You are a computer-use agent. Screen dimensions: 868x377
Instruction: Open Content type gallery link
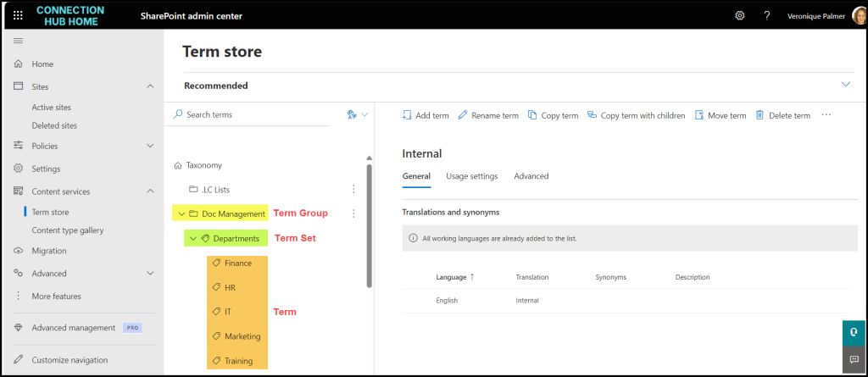(x=67, y=230)
